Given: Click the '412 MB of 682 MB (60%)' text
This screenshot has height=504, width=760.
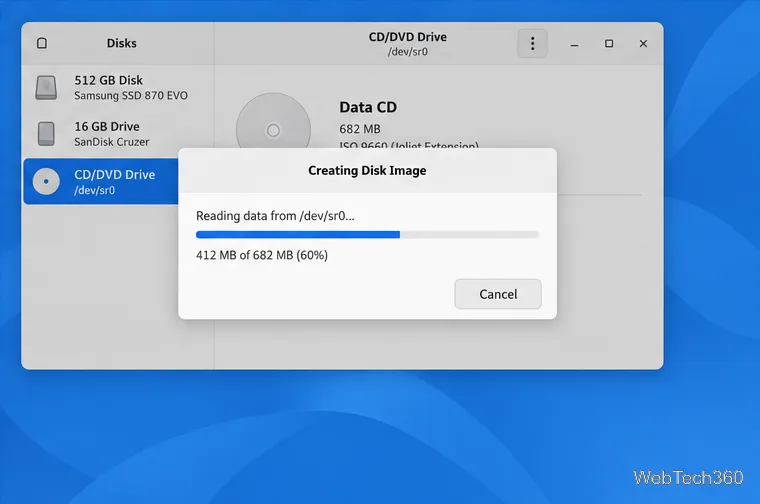Looking at the screenshot, I should 262,255.
